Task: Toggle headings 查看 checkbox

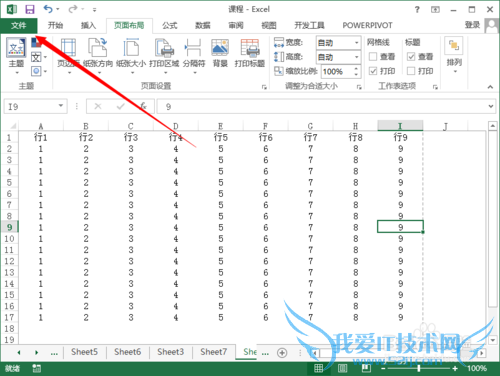Action: click(x=411, y=57)
